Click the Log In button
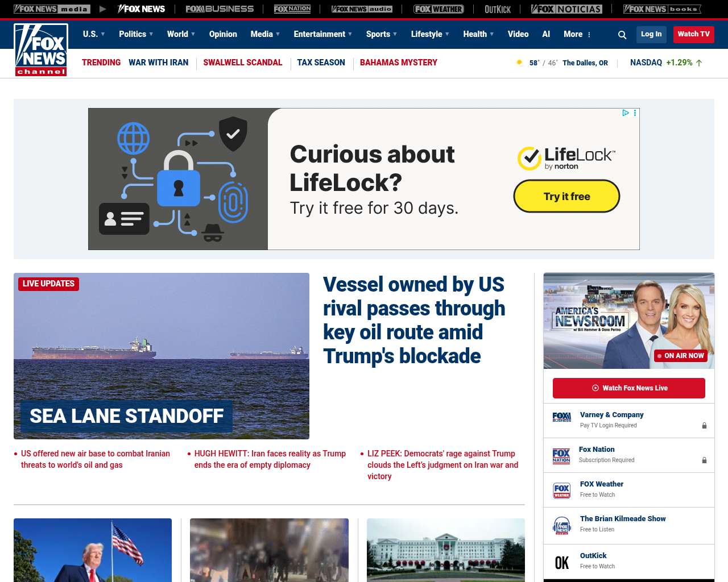Viewport: 728px width, 582px height. (x=651, y=34)
